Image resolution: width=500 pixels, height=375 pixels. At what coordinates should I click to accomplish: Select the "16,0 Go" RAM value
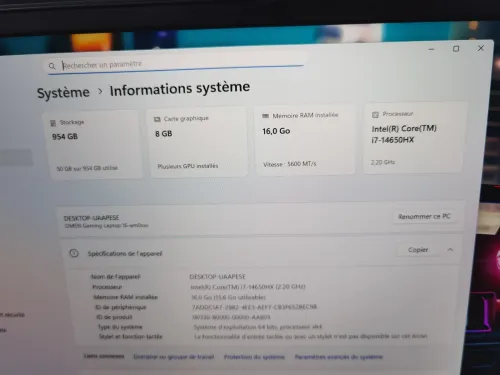tap(276, 131)
